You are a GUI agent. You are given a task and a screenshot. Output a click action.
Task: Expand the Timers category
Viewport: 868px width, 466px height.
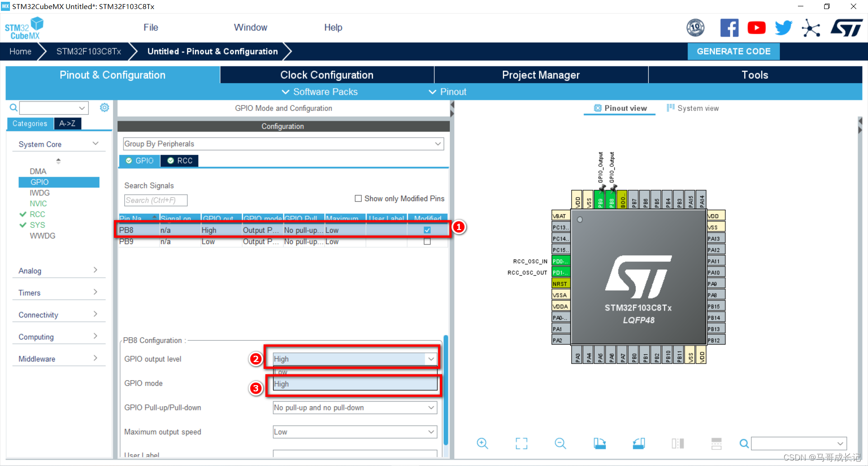point(58,293)
